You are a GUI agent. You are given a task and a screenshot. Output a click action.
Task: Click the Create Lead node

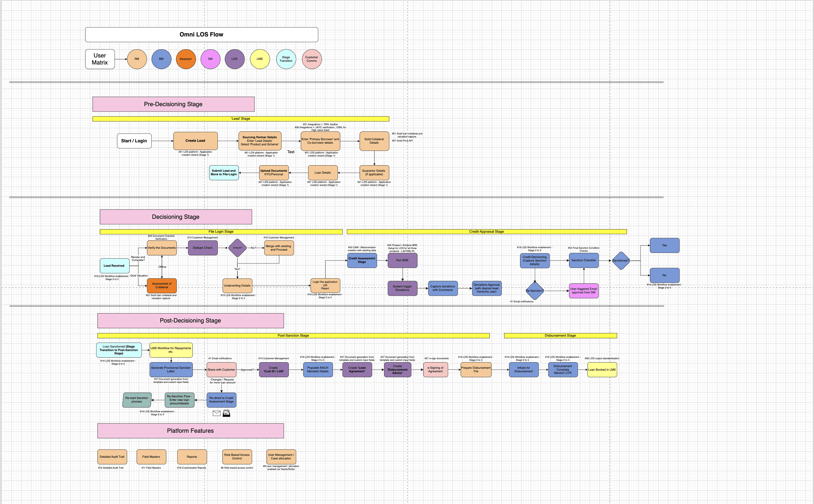pyautogui.click(x=195, y=141)
